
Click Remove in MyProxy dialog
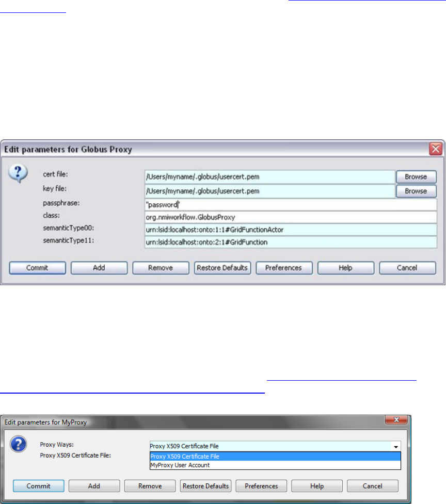click(x=150, y=486)
